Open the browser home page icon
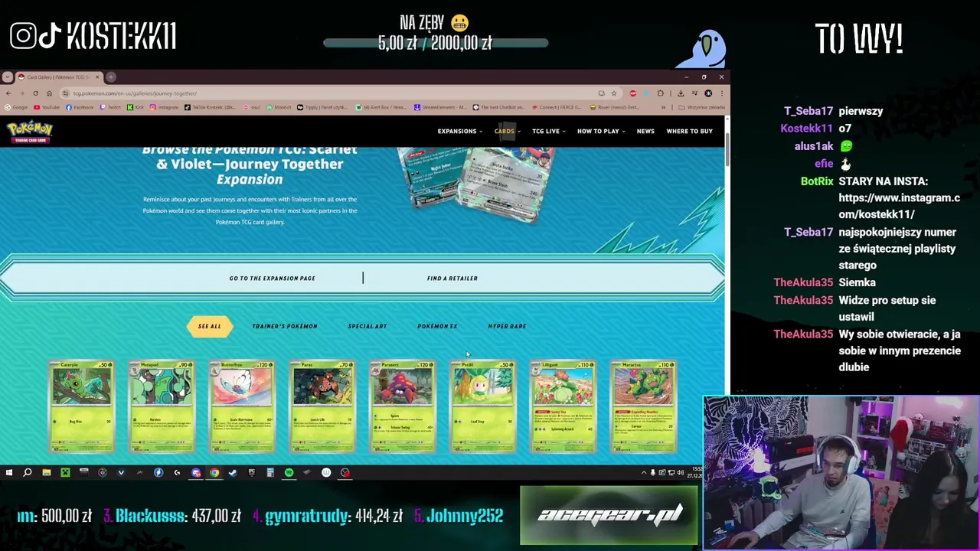Image resolution: width=980 pixels, height=551 pixels. (x=49, y=93)
